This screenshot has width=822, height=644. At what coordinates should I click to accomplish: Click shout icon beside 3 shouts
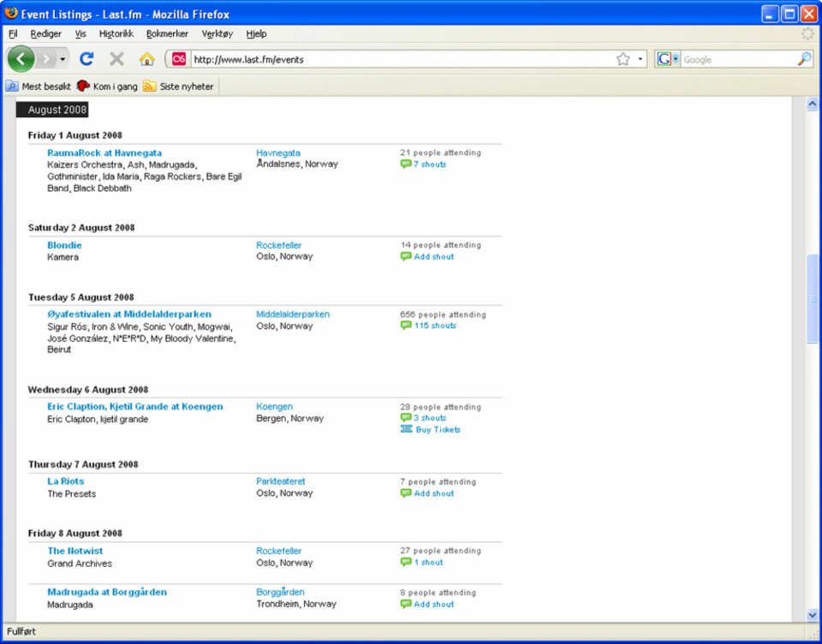(405, 418)
